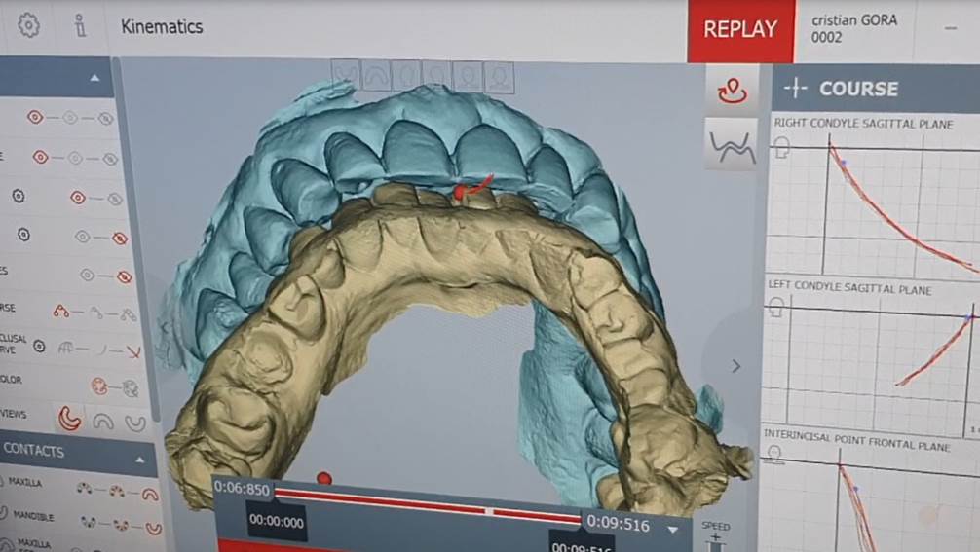Open occlusal curve gear settings
The width and height of the screenshot is (980, 552).
point(39,346)
